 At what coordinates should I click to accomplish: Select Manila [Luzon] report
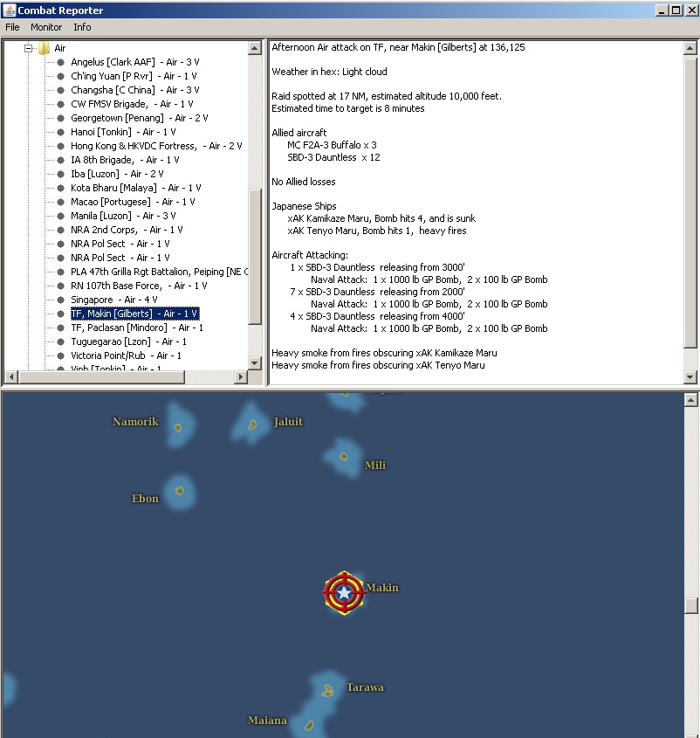[123, 216]
